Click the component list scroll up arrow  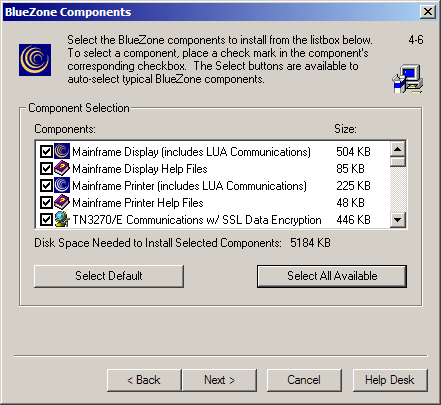tap(397, 149)
